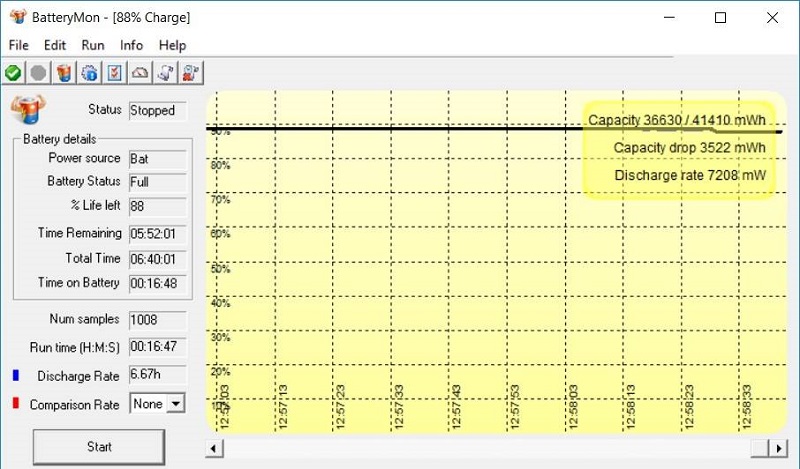800x469 pixels.
Task: Close the BatteryMon window
Action: coord(772,18)
